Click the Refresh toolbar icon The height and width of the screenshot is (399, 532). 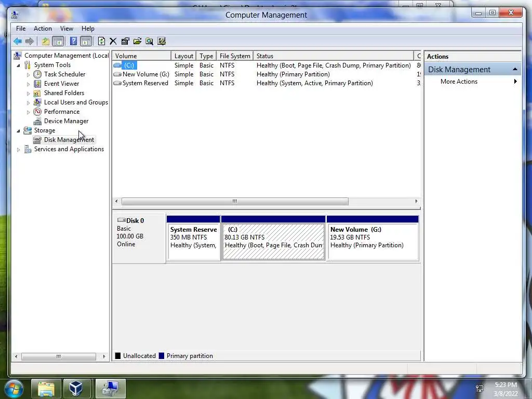point(101,42)
